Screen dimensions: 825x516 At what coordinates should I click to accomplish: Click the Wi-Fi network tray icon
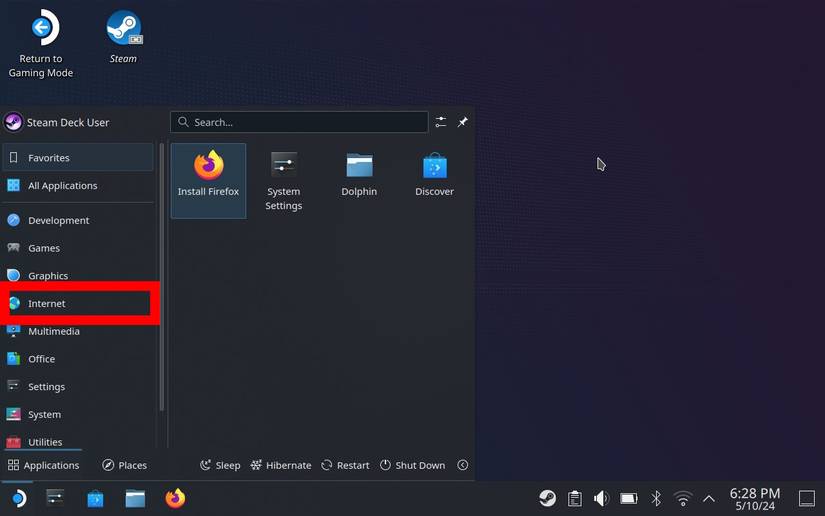pyautogui.click(x=683, y=498)
